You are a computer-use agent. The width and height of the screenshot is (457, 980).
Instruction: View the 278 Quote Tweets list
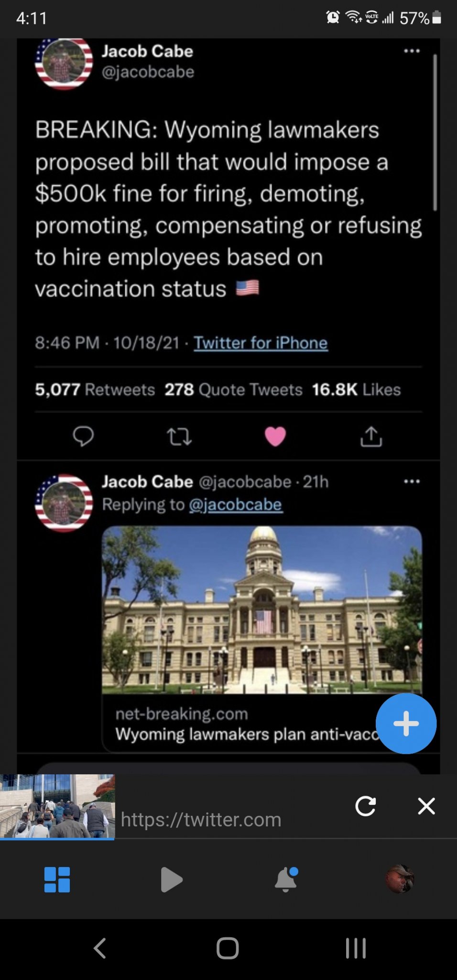tap(234, 390)
